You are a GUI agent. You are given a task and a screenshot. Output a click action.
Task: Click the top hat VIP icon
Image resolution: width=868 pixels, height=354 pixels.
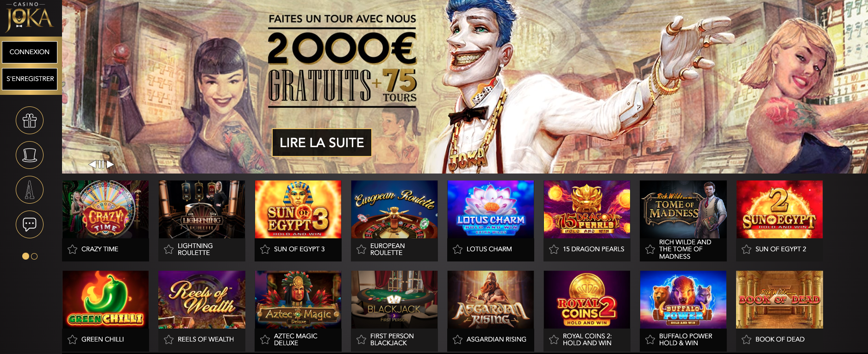point(30,155)
